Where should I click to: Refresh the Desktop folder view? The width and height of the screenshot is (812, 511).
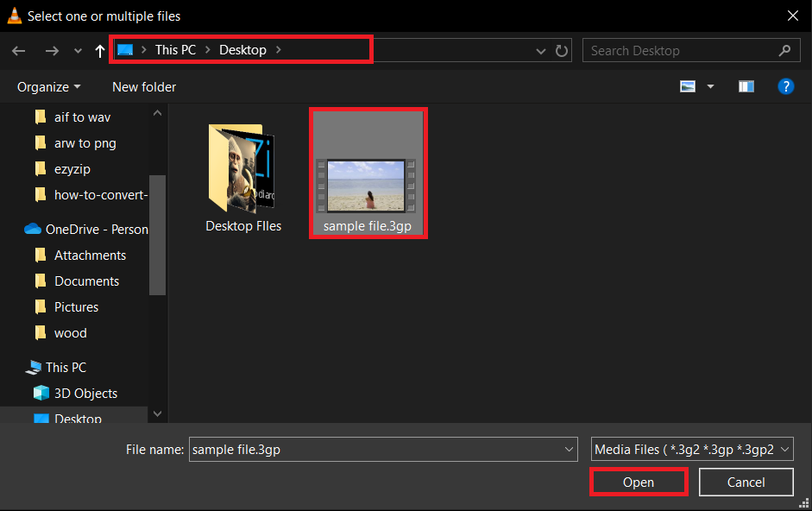point(561,50)
